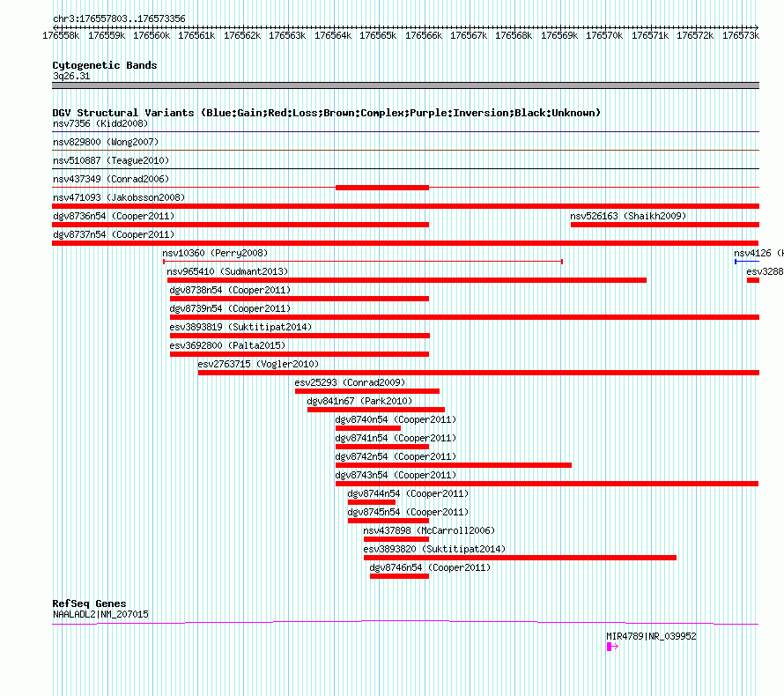This screenshot has width=784, height=696.
Task: Click the red bar under nsv526163
Action: [665, 225]
